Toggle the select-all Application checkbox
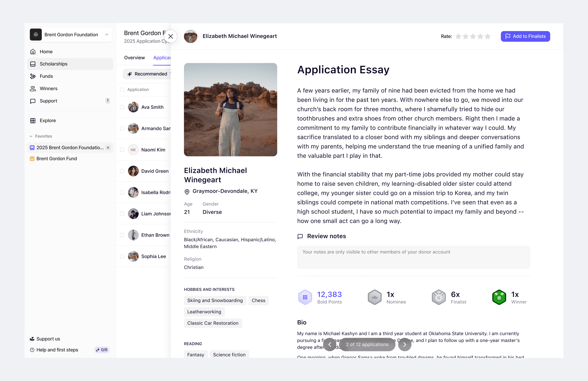 coord(122,89)
